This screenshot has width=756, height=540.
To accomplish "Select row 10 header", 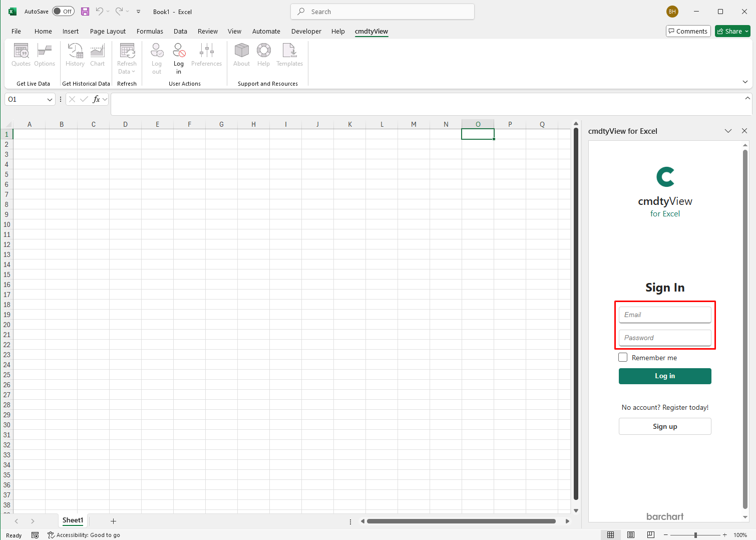I will (7, 224).
